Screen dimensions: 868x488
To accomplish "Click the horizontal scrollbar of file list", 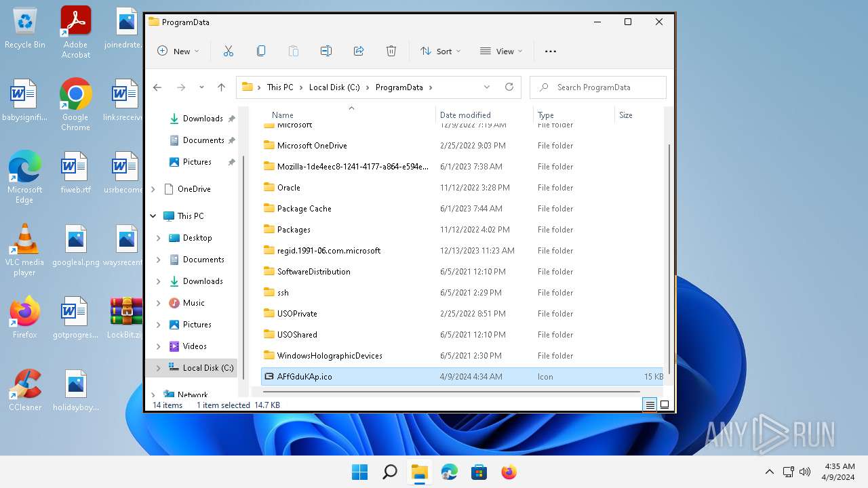I will click(450, 391).
